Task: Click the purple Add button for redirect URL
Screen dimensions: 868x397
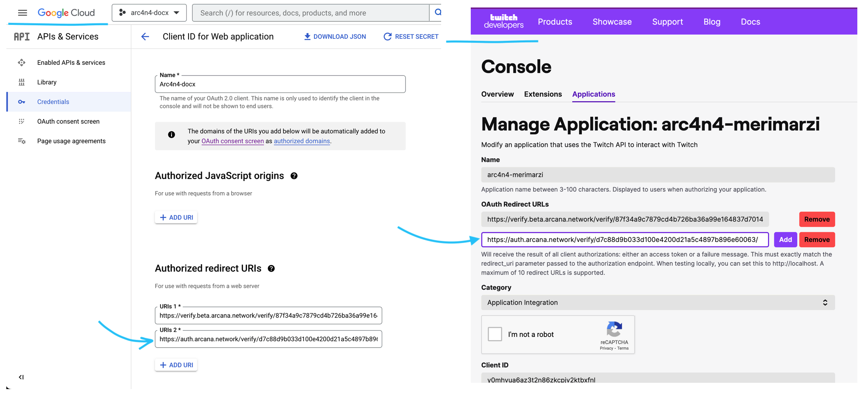Action: tap(785, 240)
